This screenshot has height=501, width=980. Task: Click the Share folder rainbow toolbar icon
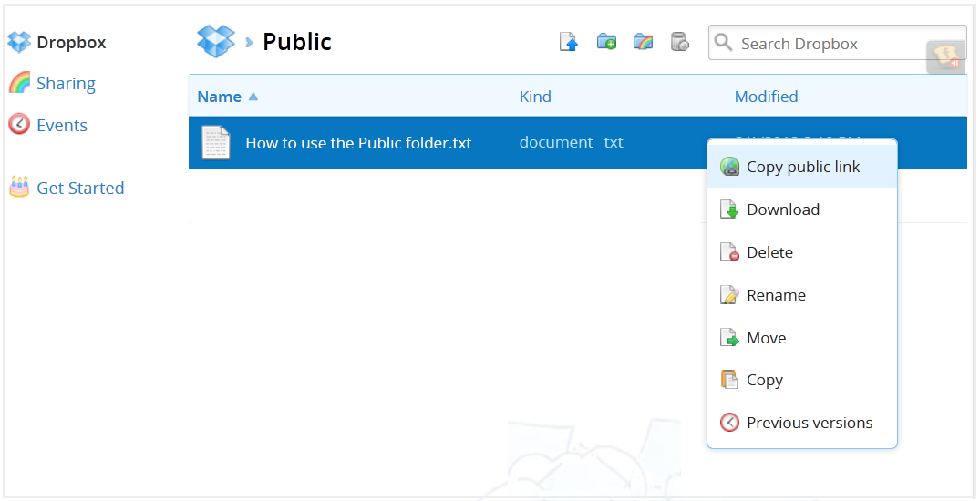tap(643, 42)
